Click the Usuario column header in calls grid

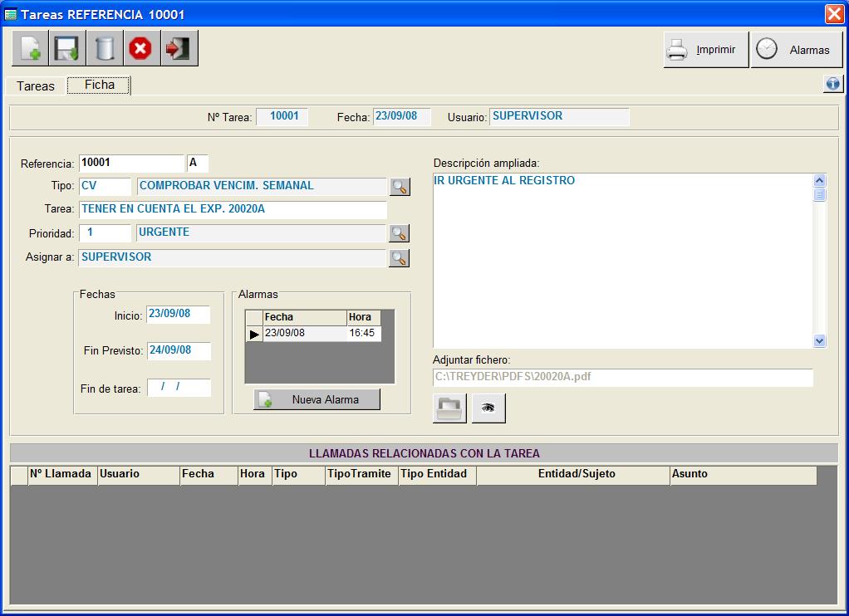point(139,475)
